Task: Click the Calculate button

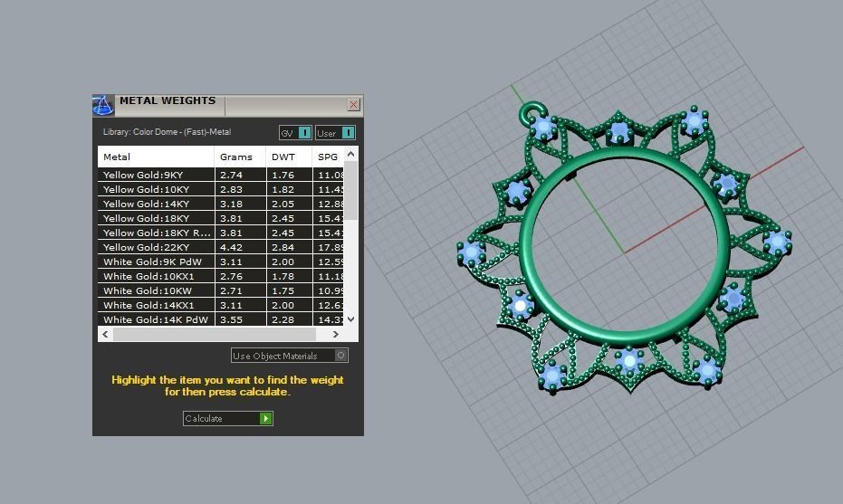Action: 228,419
